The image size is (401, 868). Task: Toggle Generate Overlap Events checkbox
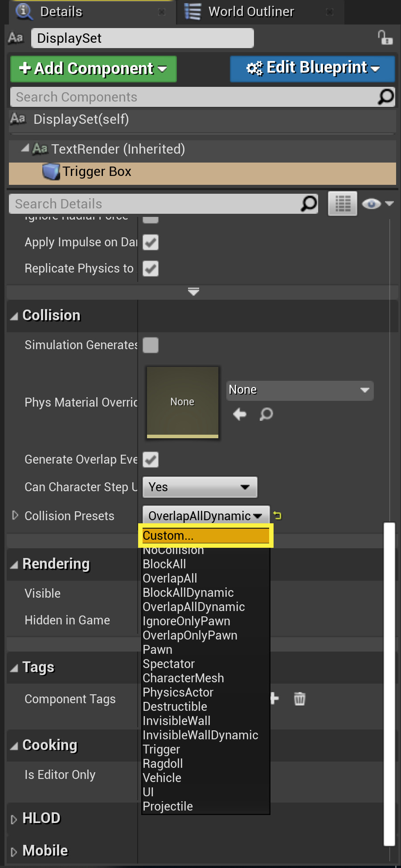(x=151, y=460)
